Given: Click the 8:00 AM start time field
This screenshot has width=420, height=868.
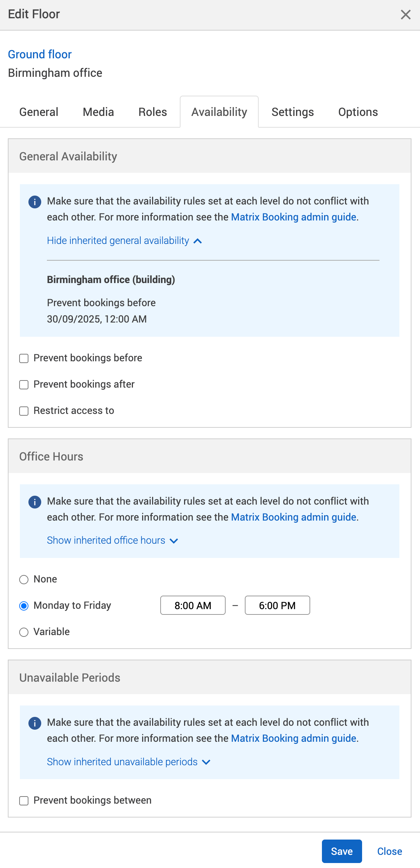Looking at the screenshot, I should coord(193,605).
